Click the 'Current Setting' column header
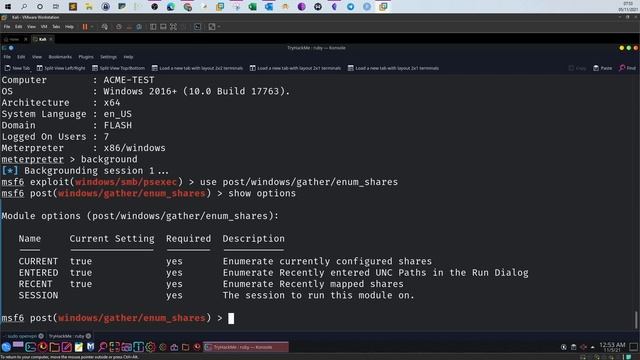Viewport: 640px width, 360px height. click(x=112, y=238)
